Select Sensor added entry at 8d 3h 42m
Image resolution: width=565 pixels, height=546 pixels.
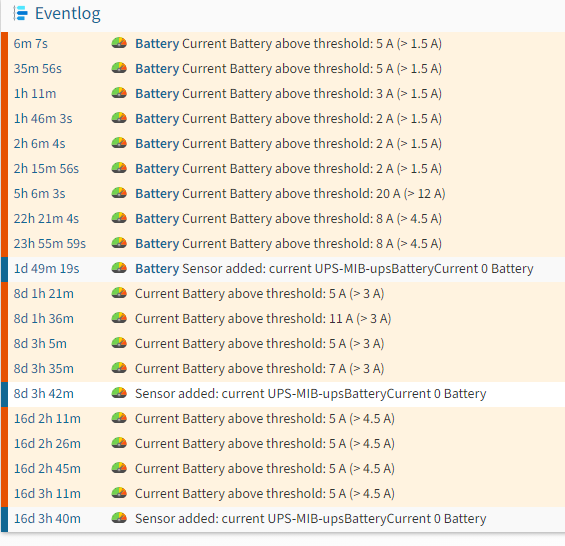click(x=283, y=394)
